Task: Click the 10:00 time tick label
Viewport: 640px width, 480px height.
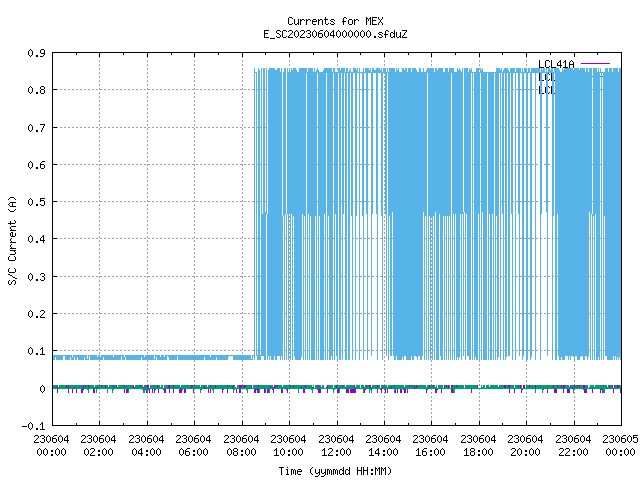Action: (x=288, y=452)
